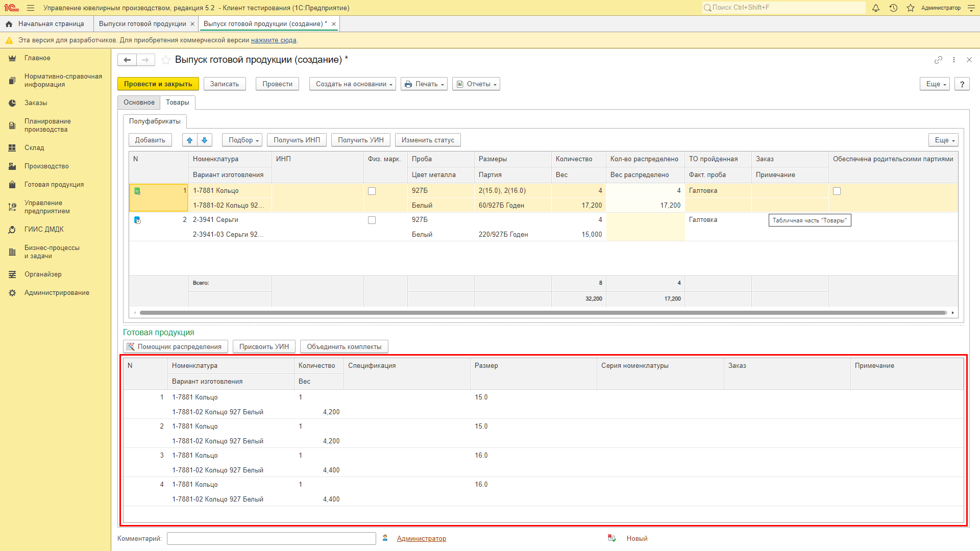Move row up in Полуфабрикаты table
The width and height of the screenshot is (980, 551).
(x=189, y=140)
